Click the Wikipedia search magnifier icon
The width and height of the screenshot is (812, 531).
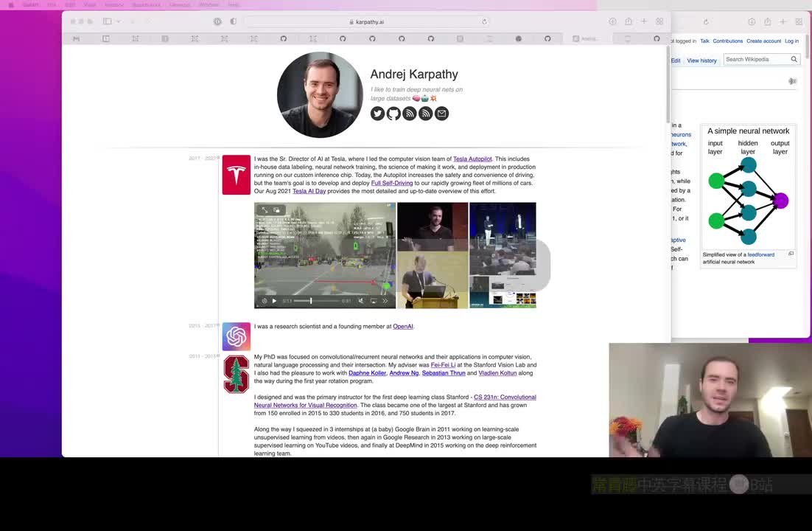pos(794,59)
